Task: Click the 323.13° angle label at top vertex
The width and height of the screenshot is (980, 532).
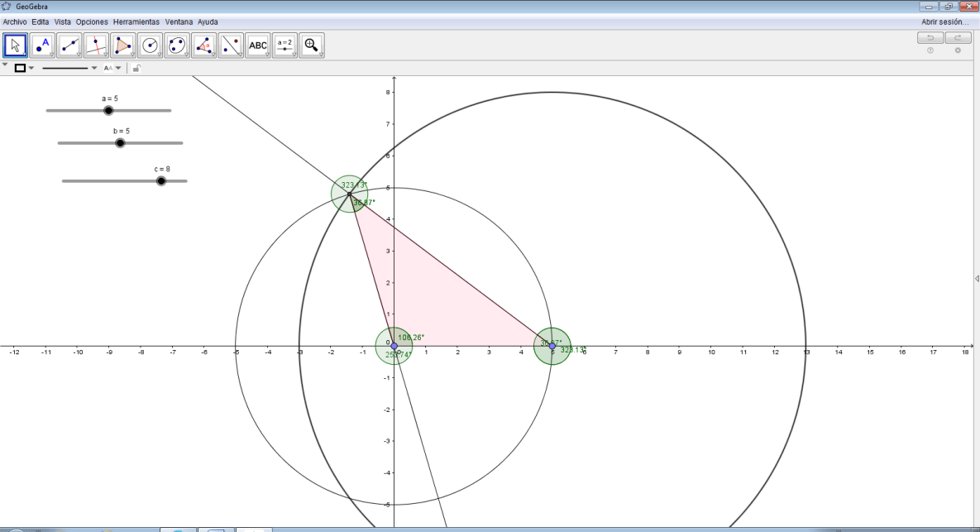Action: coord(354,185)
